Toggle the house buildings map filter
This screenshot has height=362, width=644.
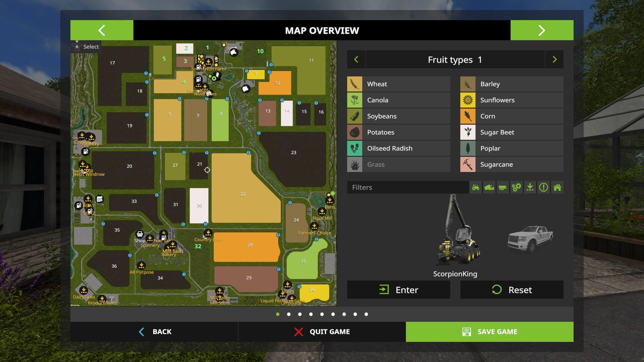pyautogui.click(x=557, y=187)
